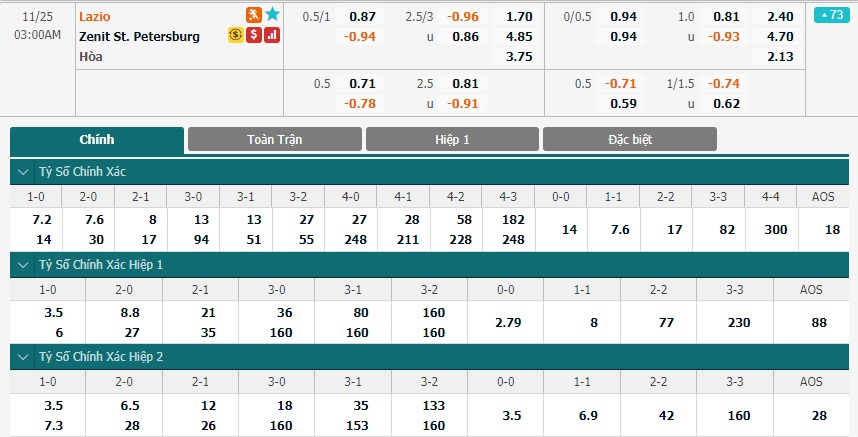This screenshot has height=437, width=858.
Task: Click the yellow dollar cash-out icon
Action: (235, 35)
